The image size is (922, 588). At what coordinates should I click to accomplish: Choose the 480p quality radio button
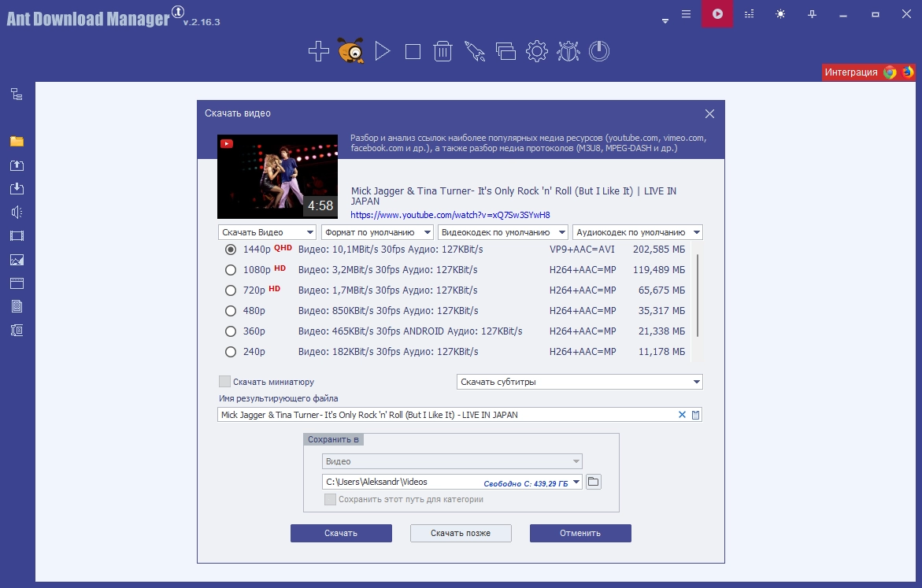[231, 311]
